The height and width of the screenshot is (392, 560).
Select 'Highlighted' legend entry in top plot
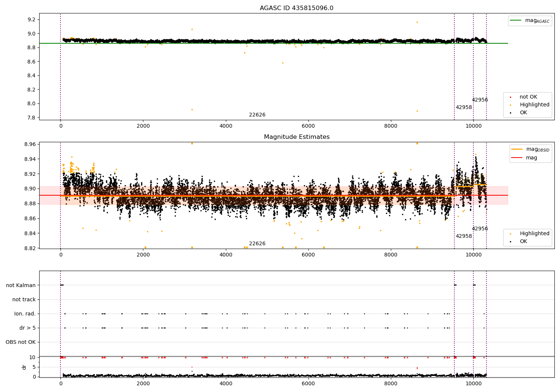[534, 105]
